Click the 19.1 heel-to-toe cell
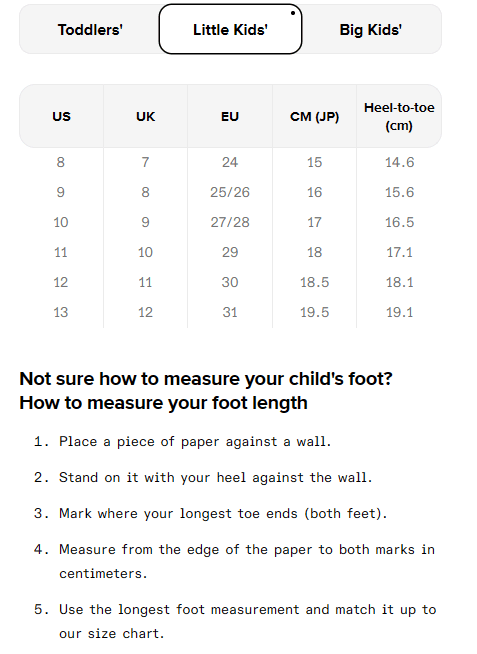Screen dimensions: 477x654 tap(399, 312)
